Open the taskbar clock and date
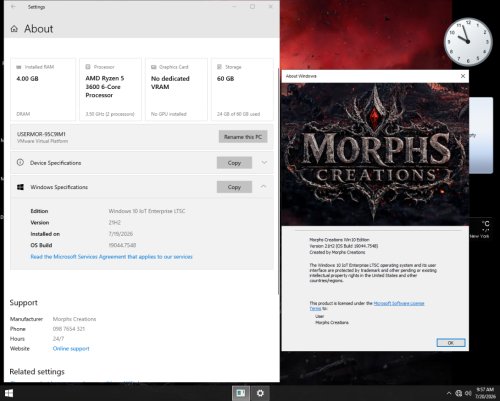The width and height of the screenshot is (500, 401). (485, 393)
